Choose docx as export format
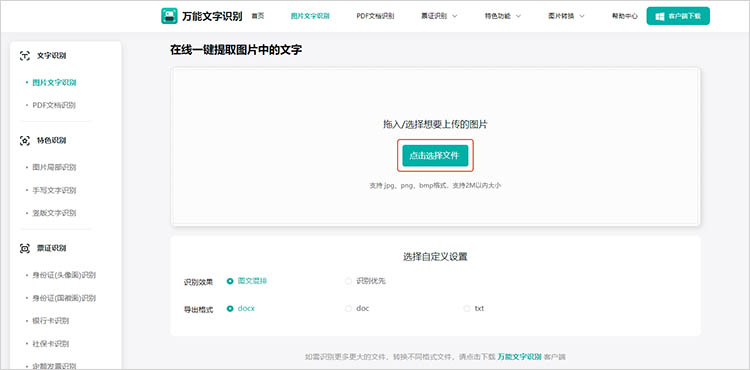Screen dimensions: 750x370 [241, 308]
